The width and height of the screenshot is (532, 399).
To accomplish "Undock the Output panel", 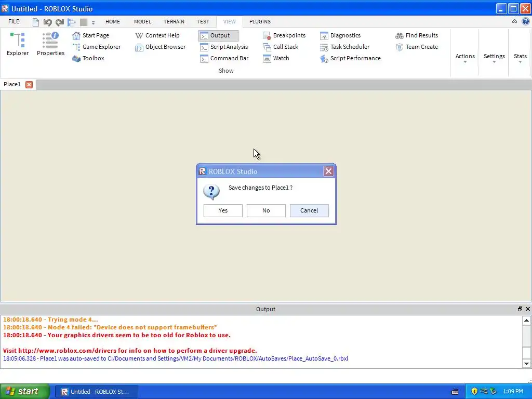I will [x=520, y=309].
